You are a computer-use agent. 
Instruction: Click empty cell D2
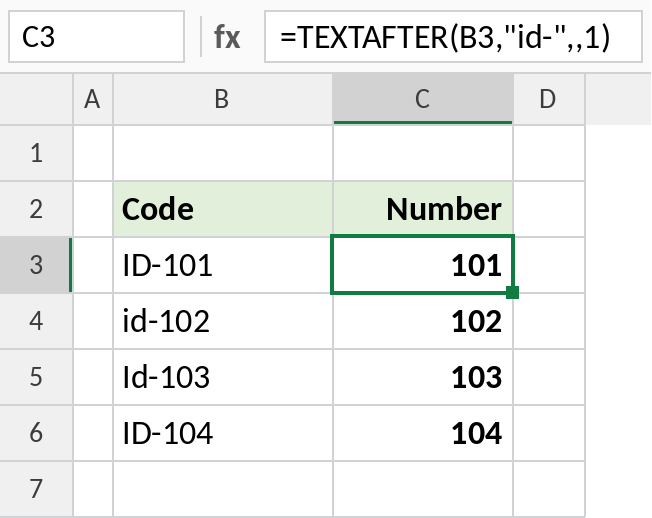pos(549,209)
